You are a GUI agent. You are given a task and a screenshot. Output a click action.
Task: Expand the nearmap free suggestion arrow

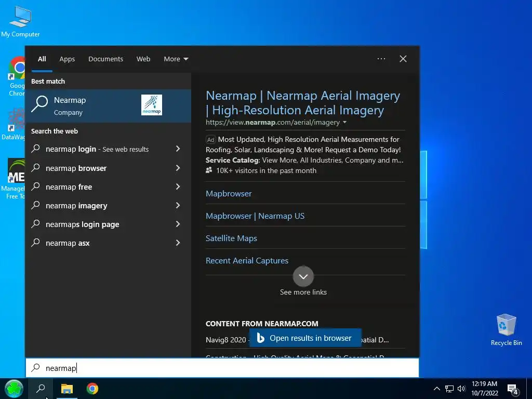[178, 187]
